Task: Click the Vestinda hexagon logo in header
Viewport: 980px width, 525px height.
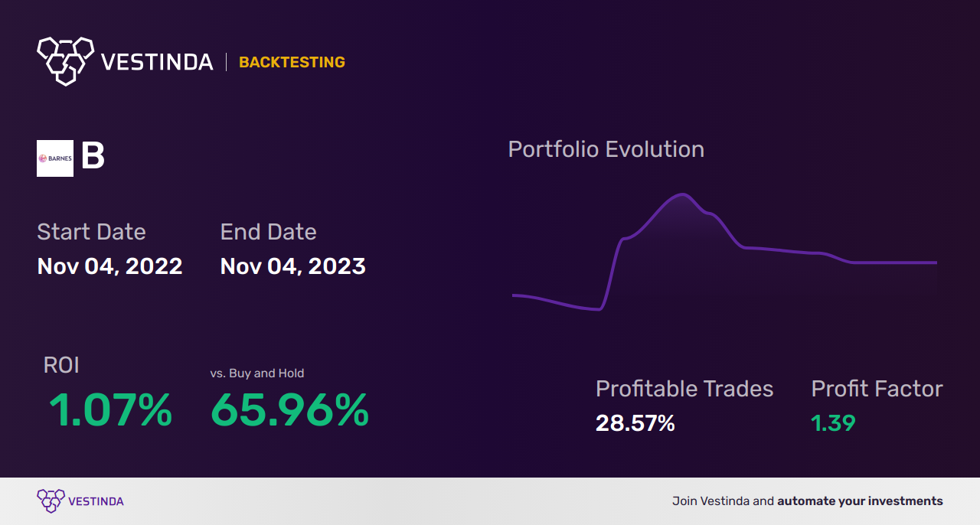Action: pos(65,60)
